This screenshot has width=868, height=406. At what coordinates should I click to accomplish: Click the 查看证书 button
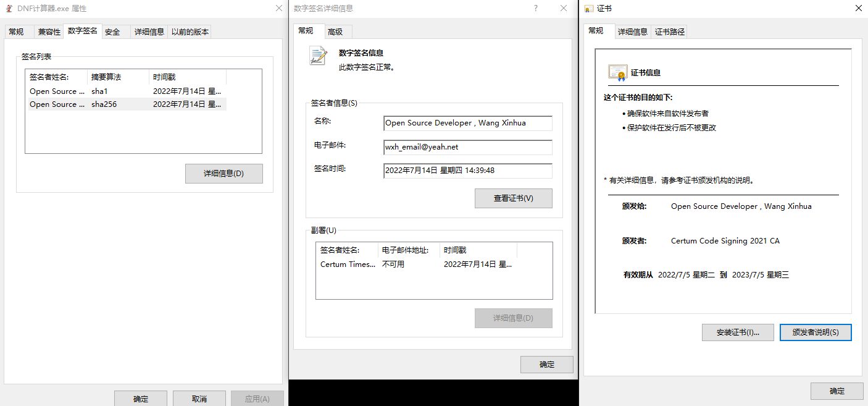coord(514,198)
